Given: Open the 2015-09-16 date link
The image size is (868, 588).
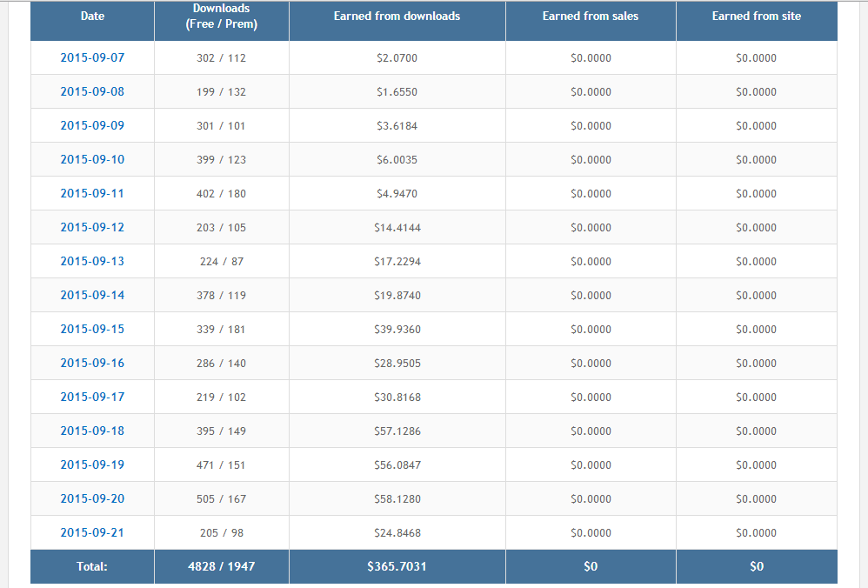Looking at the screenshot, I should click(x=92, y=363).
